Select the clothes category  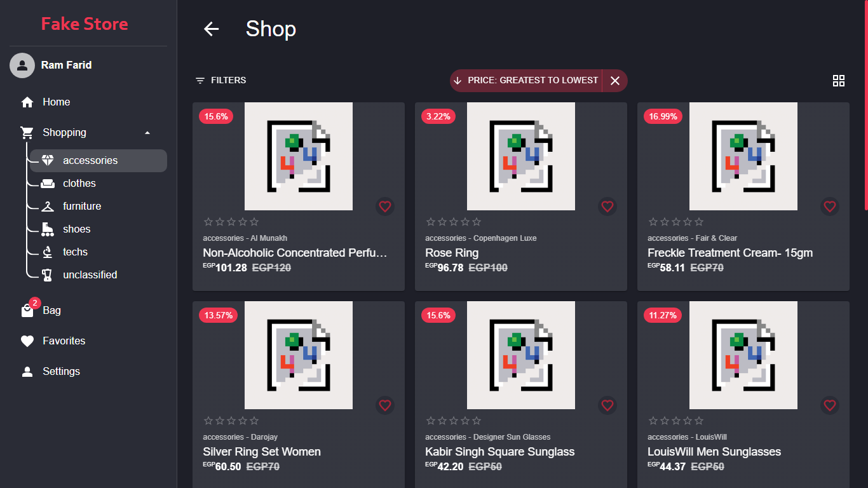point(79,184)
